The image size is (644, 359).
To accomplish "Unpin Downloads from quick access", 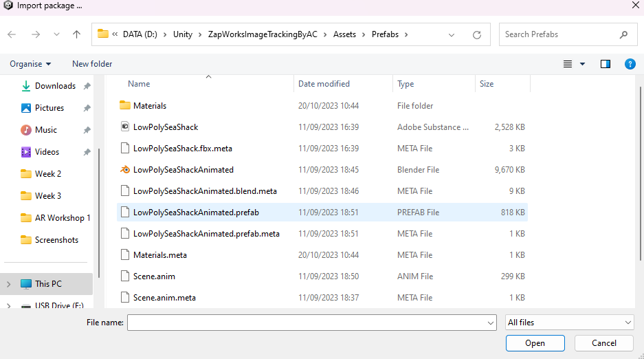I will pyautogui.click(x=87, y=86).
